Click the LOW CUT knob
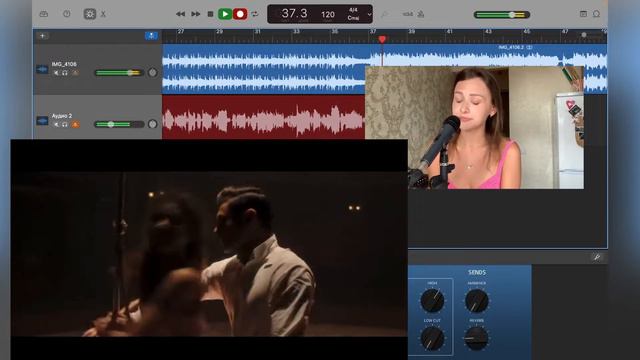 tap(432, 338)
